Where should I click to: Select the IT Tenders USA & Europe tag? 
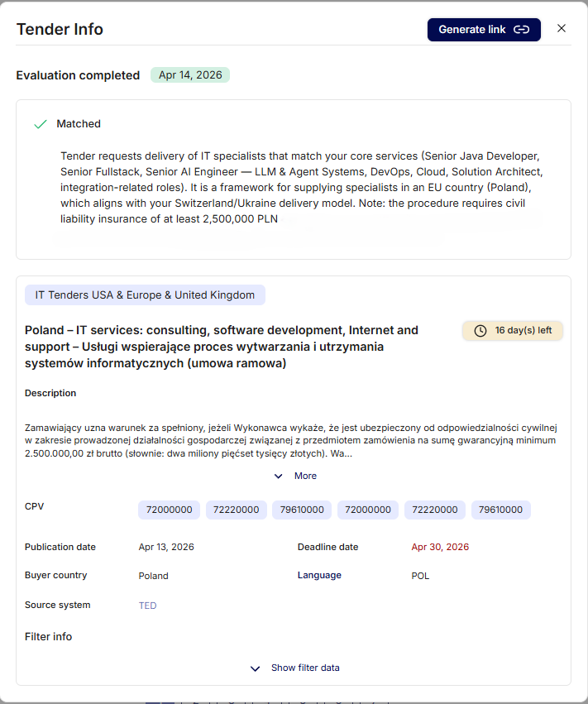[x=145, y=295]
